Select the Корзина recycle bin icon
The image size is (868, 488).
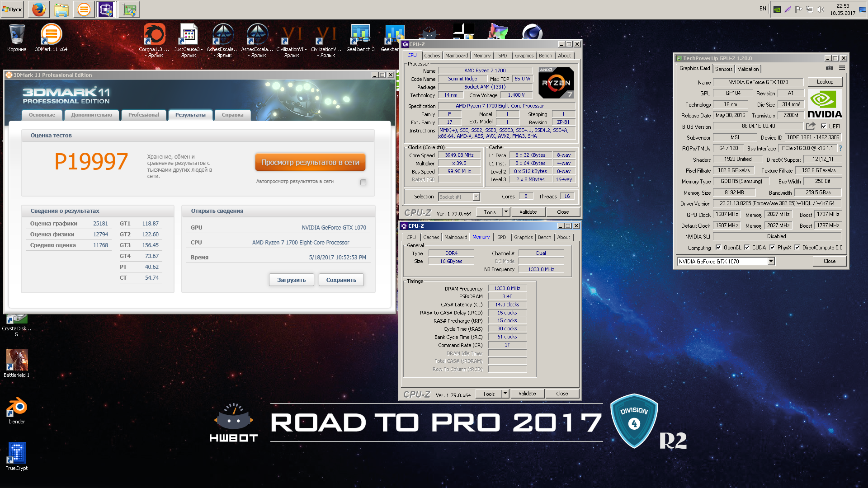17,38
